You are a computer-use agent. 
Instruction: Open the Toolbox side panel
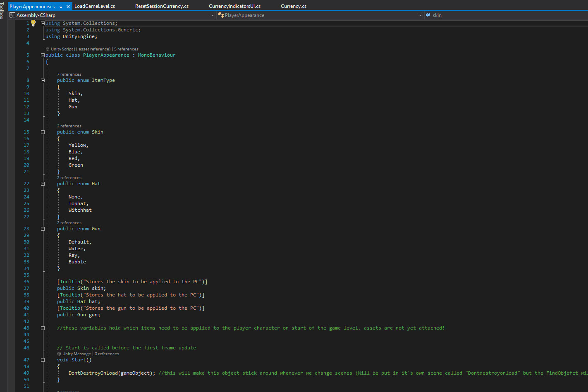[x=2, y=10]
